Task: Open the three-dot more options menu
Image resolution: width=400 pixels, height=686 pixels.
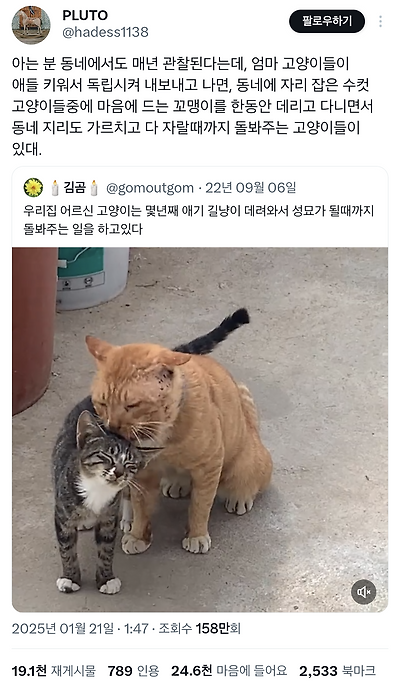Action: pyautogui.click(x=380, y=21)
